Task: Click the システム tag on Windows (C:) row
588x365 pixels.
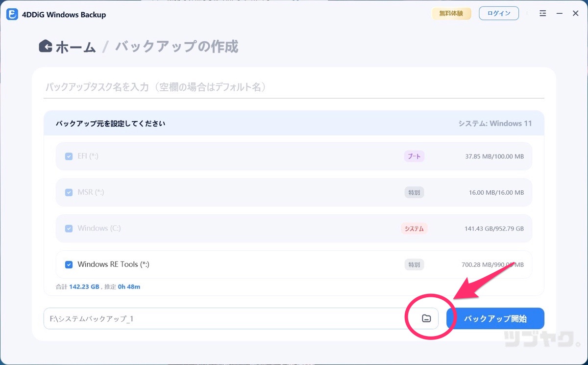Action: [x=414, y=229]
